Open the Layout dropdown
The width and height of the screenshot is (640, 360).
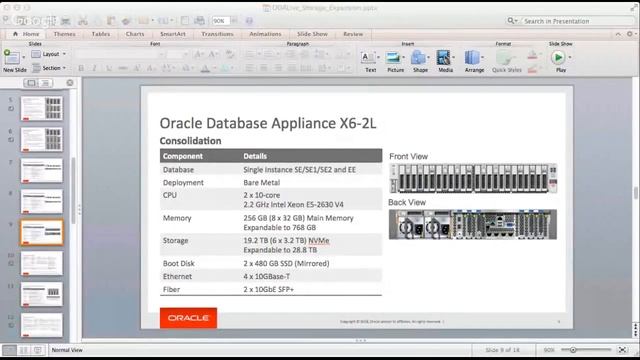(49, 54)
